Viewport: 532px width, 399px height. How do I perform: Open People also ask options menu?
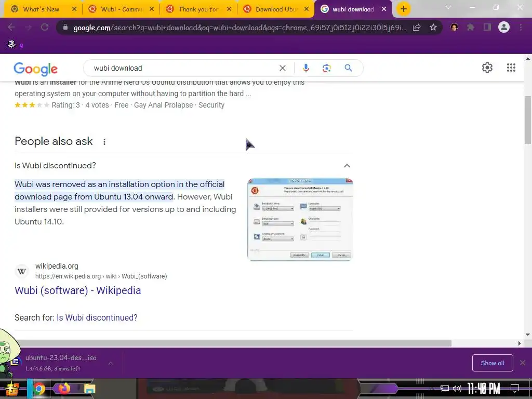(104, 142)
